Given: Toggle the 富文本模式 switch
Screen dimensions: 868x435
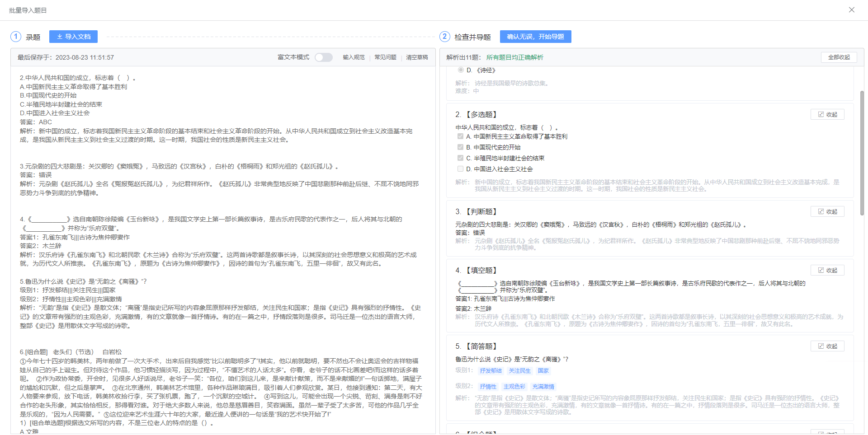Looking at the screenshot, I should pyautogui.click(x=323, y=57).
